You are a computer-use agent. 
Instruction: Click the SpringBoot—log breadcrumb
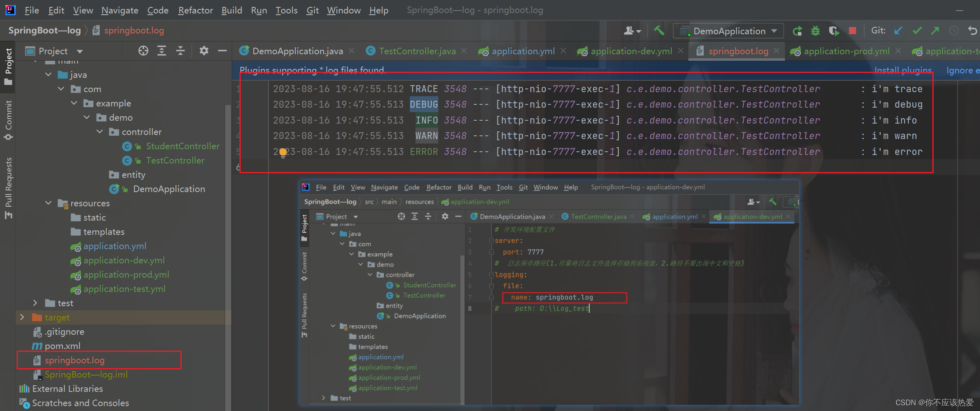tap(44, 31)
